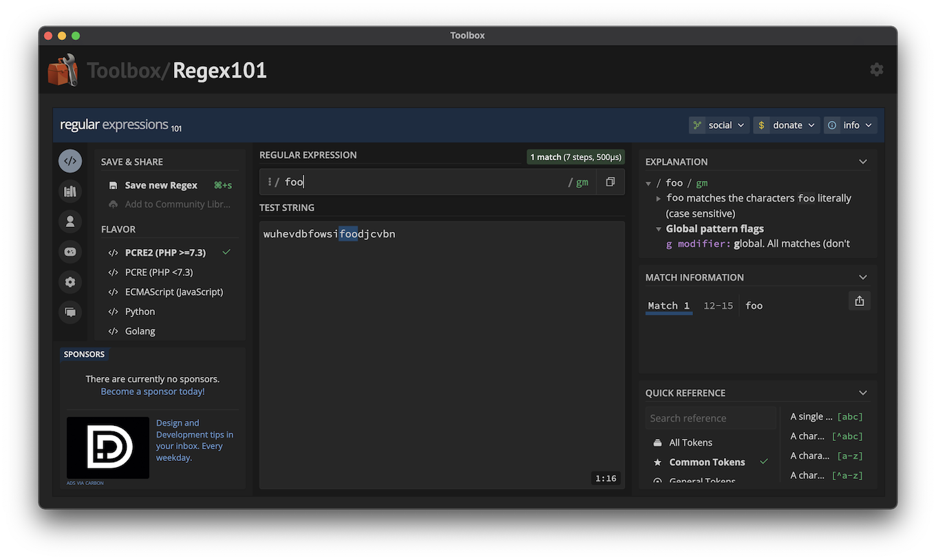Click the 12-15 match position
This screenshot has width=936, height=560.
[718, 305]
